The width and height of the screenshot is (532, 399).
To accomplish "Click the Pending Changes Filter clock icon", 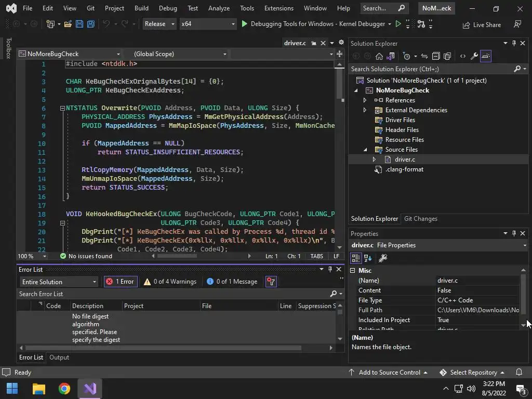I will click(x=406, y=56).
